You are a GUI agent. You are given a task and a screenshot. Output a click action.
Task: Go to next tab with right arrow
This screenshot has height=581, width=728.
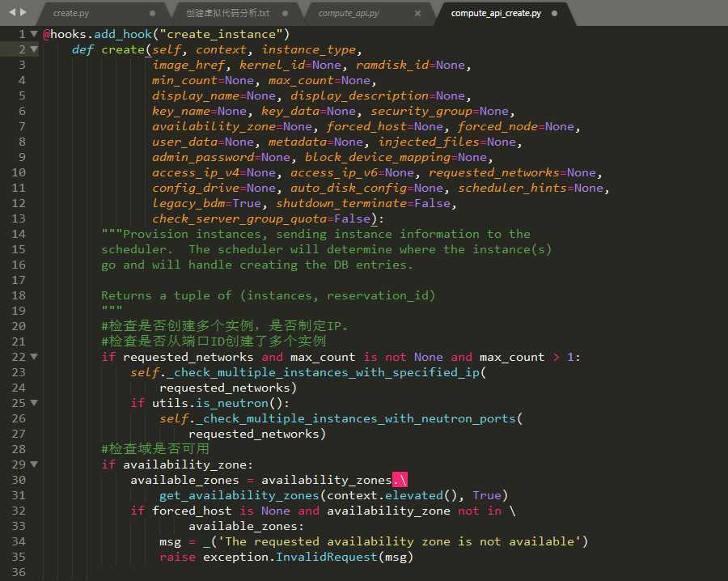23,12
